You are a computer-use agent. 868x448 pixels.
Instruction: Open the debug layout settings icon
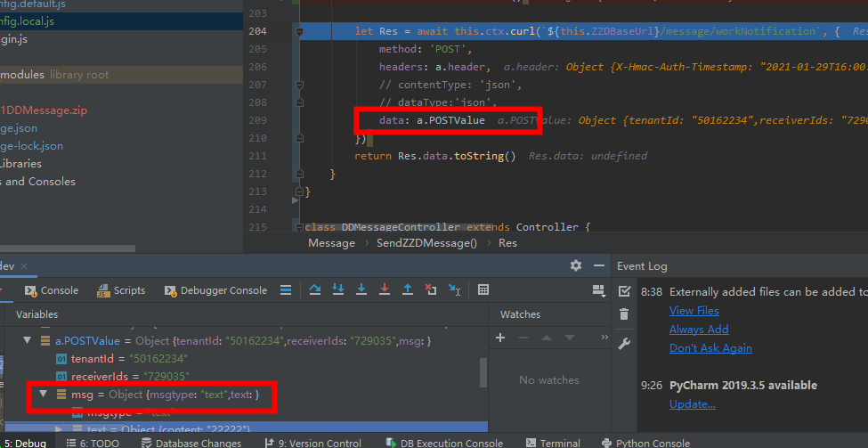598,290
